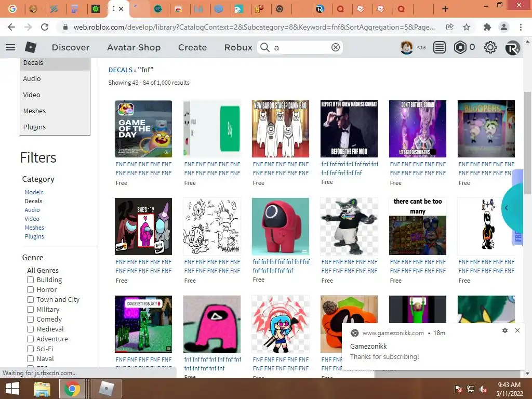Screen dimensions: 532x399
Task: Open File Explorer from taskbar
Action: coord(42,389)
